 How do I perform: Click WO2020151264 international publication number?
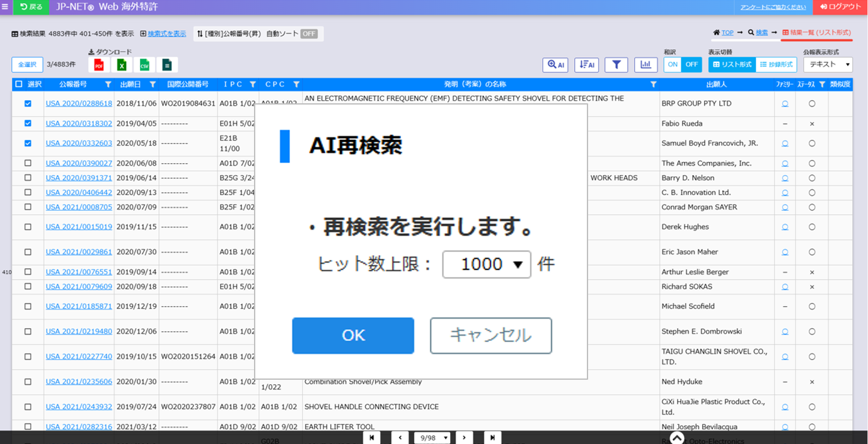(188, 356)
